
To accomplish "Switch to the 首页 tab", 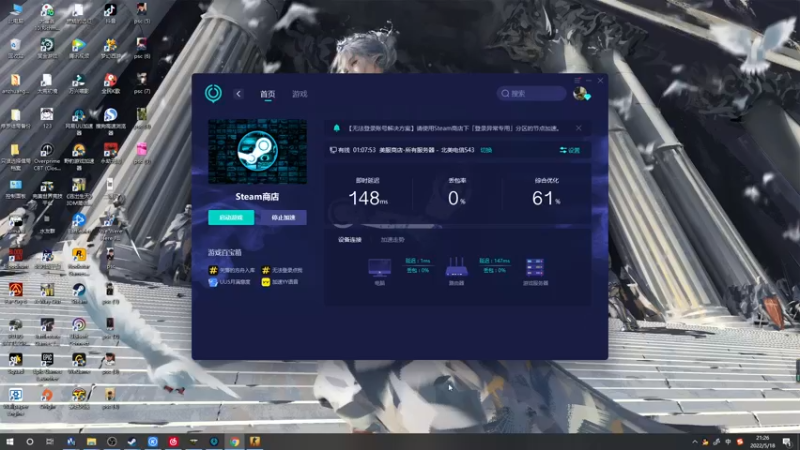I will [x=267, y=94].
